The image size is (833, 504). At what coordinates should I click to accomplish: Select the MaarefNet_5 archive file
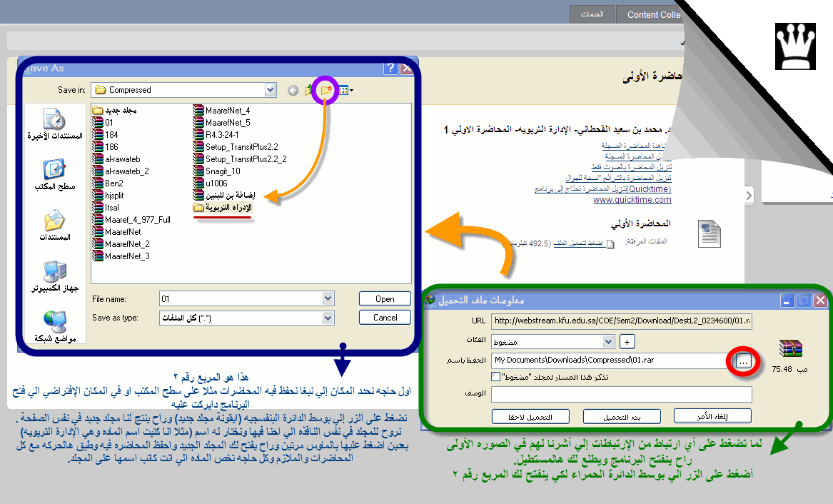pos(221,123)
